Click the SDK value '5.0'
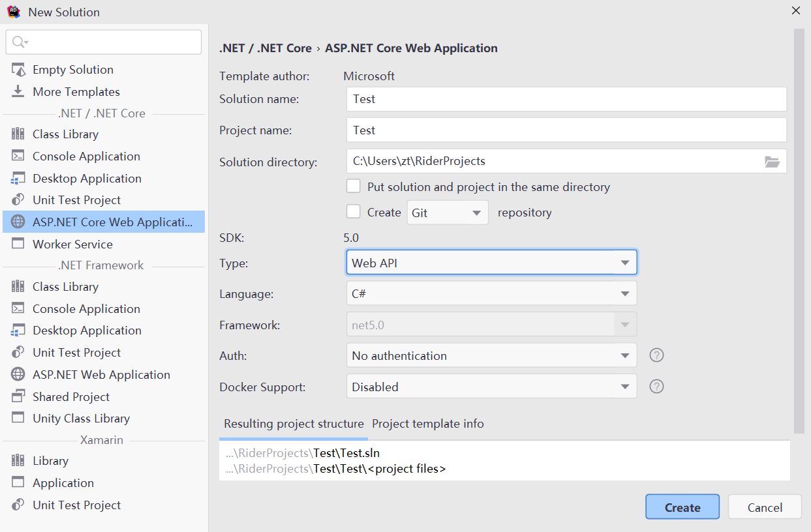The image size is (811, 532). (351, 238)
